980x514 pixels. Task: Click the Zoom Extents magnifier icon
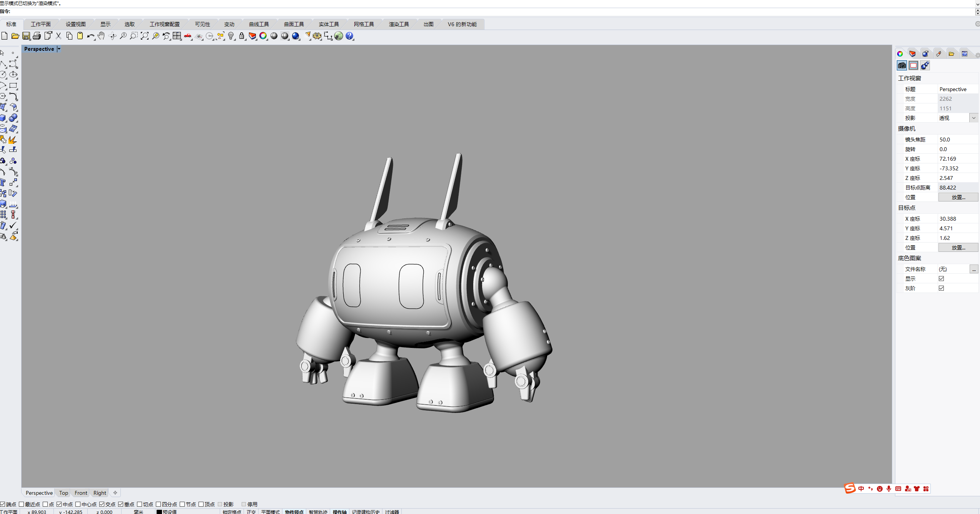click(145, 36)
